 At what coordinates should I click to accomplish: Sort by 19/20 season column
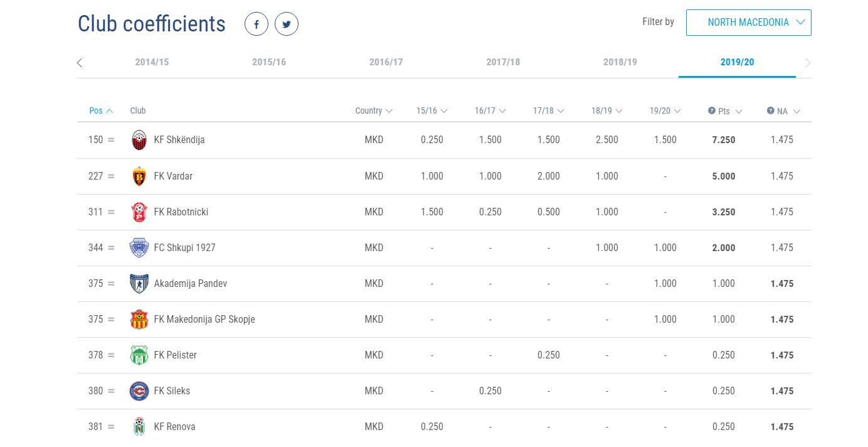(x=665, y=111)
